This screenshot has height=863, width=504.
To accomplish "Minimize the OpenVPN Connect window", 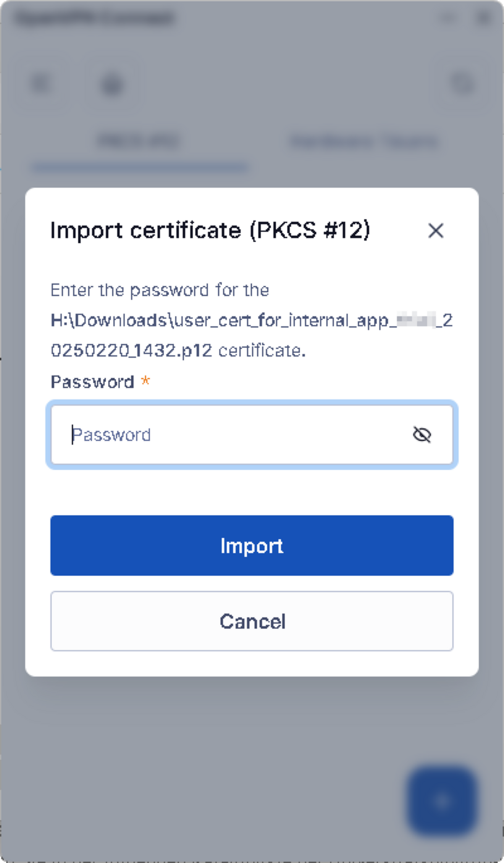I will tap(448, 18).
